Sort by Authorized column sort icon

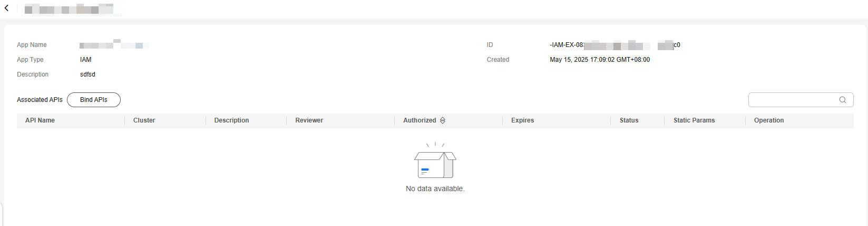(x=443, y=120)
